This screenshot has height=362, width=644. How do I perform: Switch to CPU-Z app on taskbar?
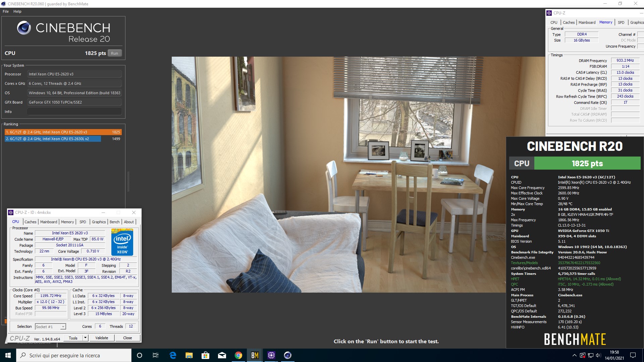pos(271,355)
